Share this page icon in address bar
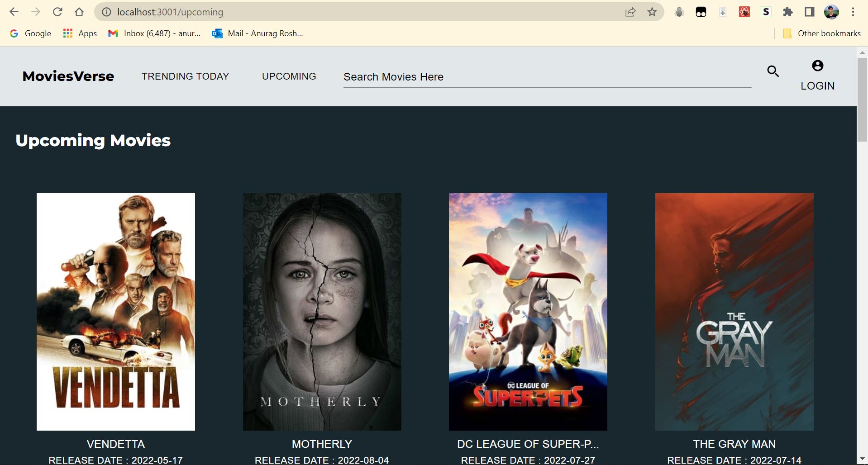868x465 pixels. 630,12
